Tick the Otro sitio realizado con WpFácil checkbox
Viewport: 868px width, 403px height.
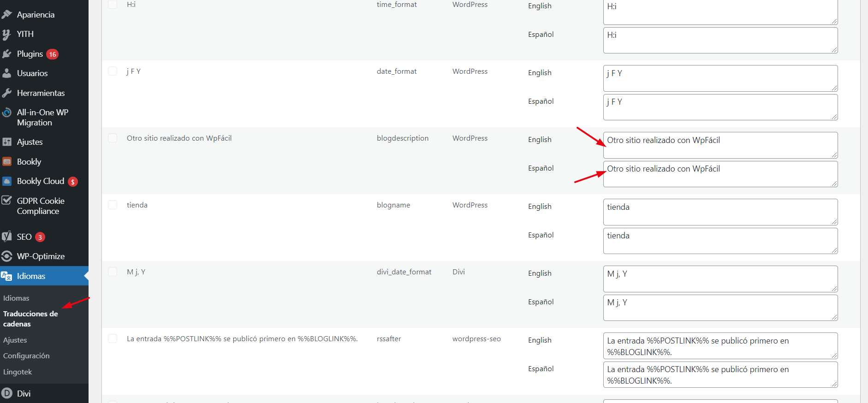coord(113,138)
